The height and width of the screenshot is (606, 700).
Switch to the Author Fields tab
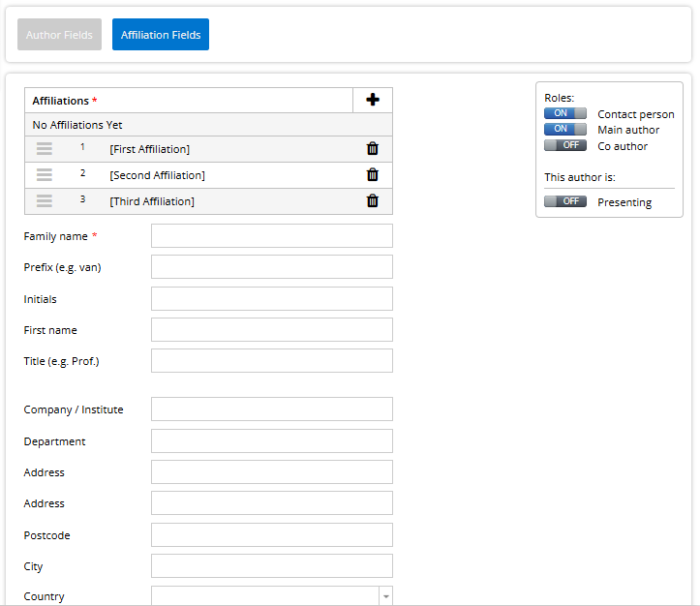(59, 35)
